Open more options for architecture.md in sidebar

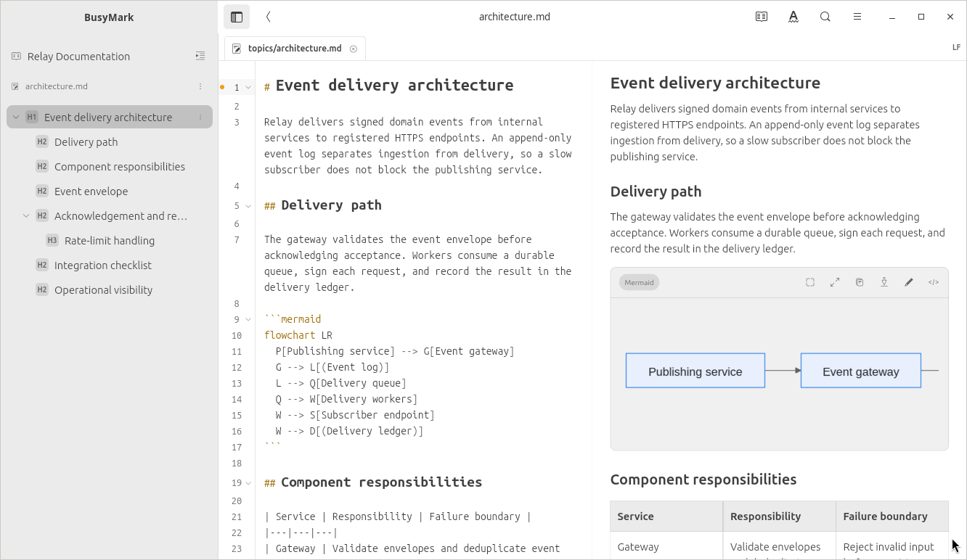(200, 86)
